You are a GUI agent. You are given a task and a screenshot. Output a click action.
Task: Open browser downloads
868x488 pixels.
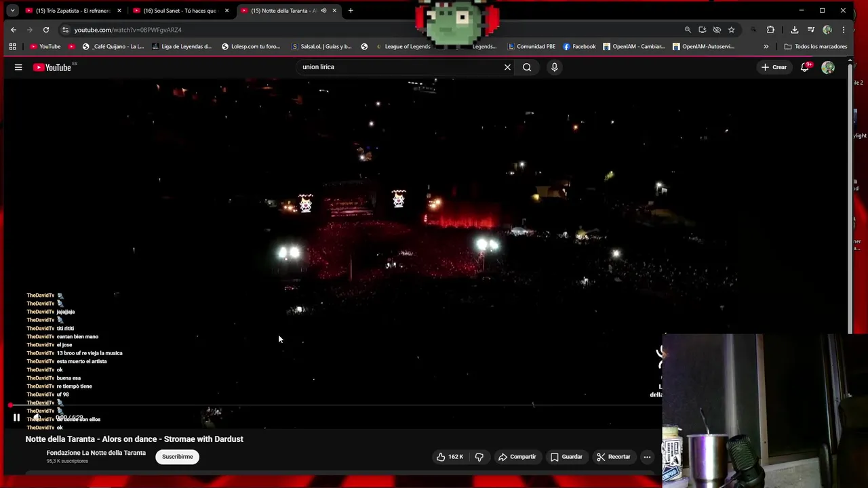pos(795,30)
